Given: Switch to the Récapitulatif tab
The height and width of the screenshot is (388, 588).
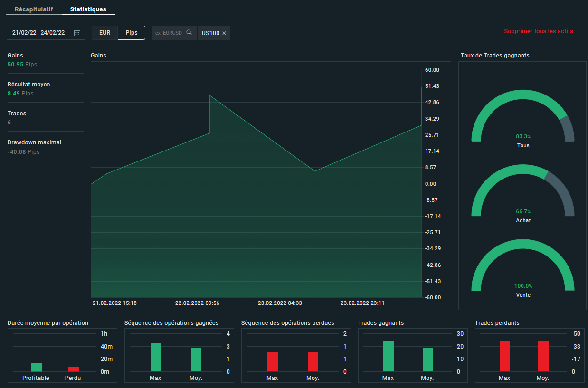Looking at the screenshot, I should [34, 9].
